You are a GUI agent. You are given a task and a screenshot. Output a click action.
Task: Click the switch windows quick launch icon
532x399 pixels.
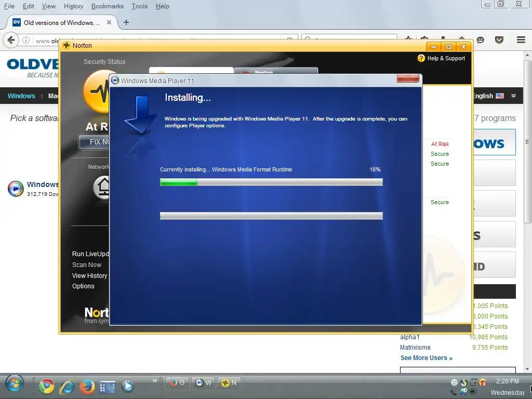tap(107, 386)
